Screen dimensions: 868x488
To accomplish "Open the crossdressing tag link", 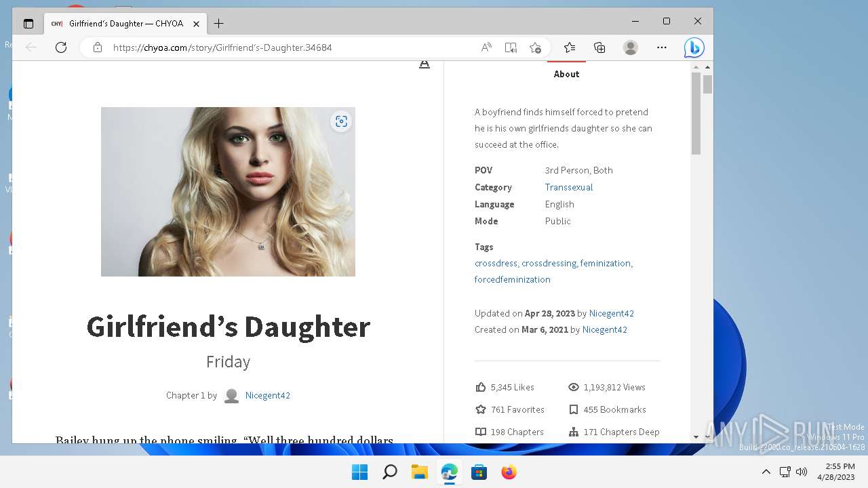I will click(549, 263).
